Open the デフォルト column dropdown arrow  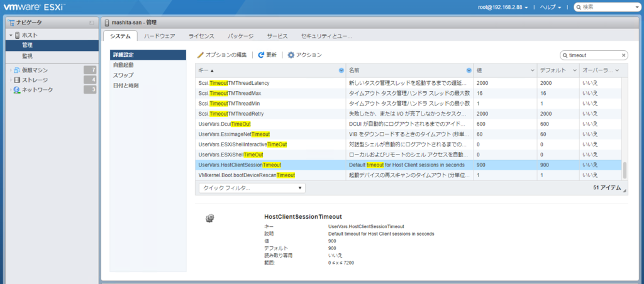[575, 70]
